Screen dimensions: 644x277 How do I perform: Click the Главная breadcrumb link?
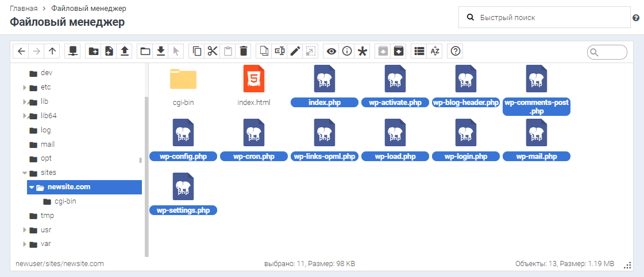tap(24, 9)
